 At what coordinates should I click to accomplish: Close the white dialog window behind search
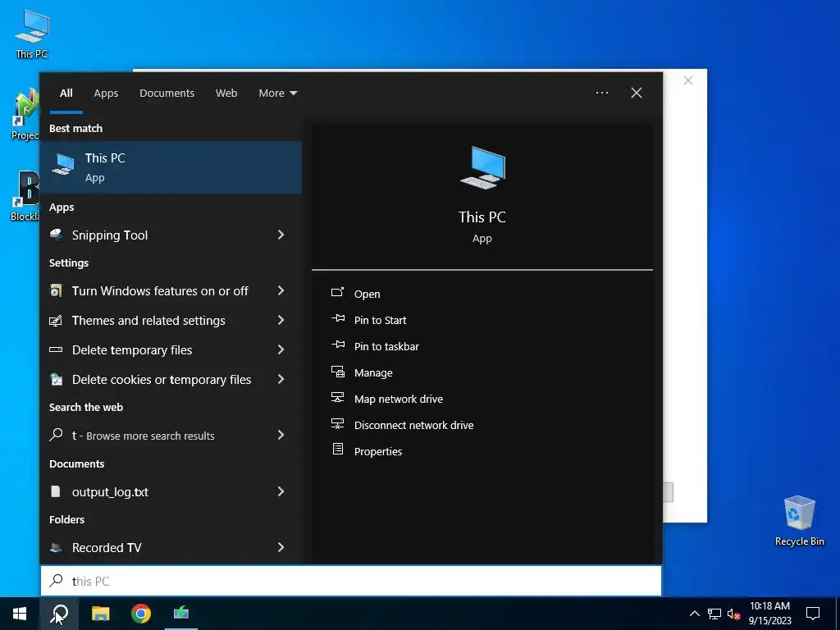click(688, 80)
